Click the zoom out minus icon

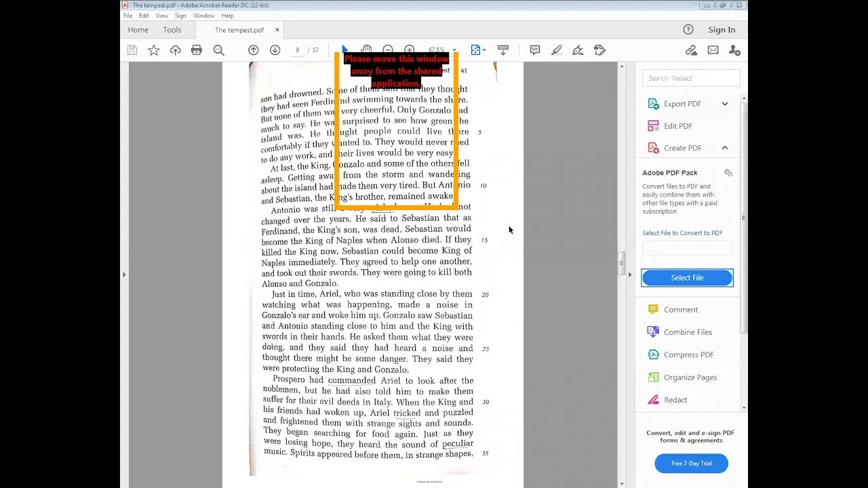coord(388,49)
